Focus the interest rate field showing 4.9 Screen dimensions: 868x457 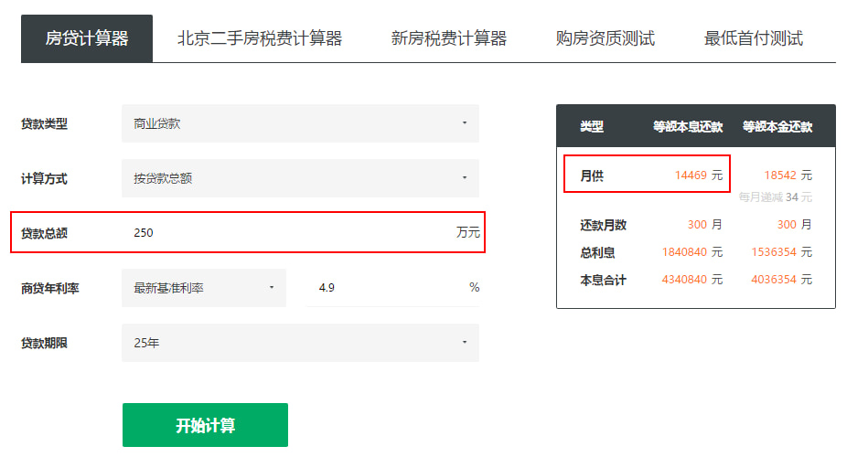(384, 288)
